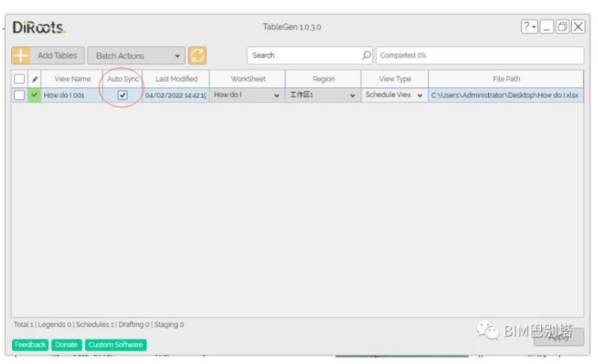Screen dimensions: 598x364
Task: Maximize the TableGen window
Action: [562, 27]
